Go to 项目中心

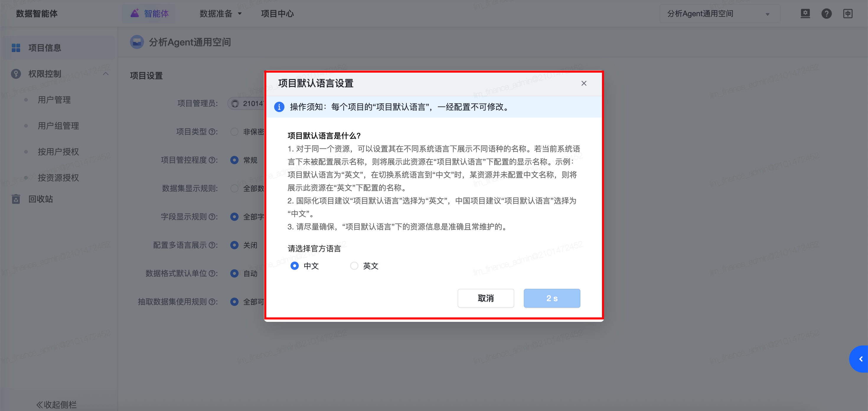tap(277, 14)
